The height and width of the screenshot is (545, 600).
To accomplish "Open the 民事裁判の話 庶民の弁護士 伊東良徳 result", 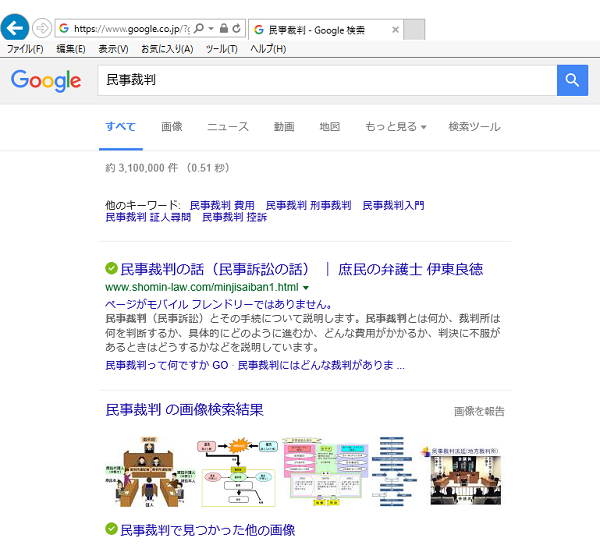I will tap(302, 269).
